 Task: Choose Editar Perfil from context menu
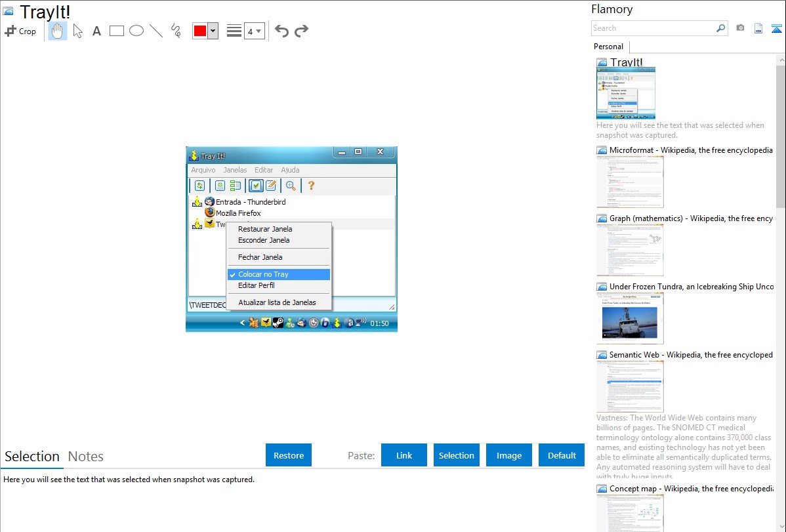(279, 285)
